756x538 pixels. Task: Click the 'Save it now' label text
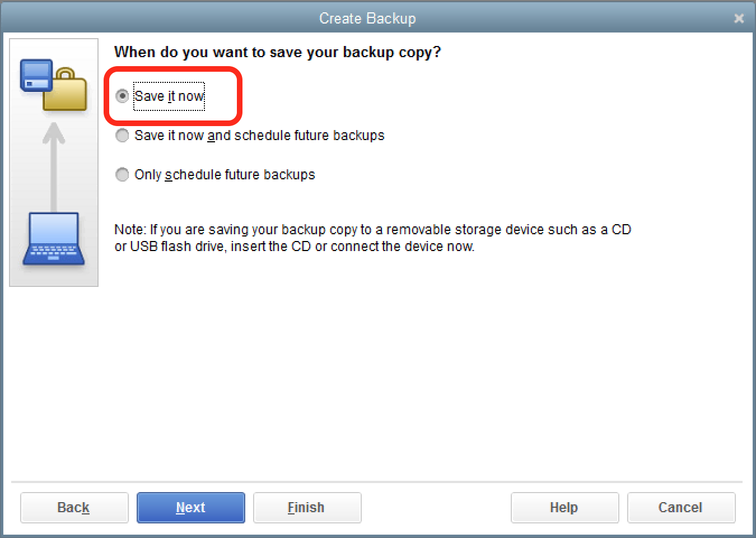[169, 96]
